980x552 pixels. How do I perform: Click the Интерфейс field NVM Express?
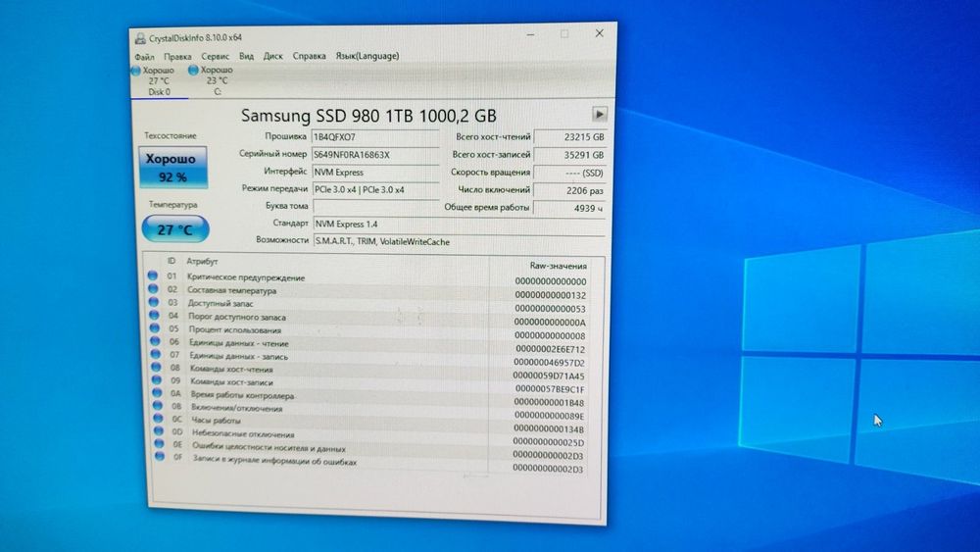click(375, 172)
